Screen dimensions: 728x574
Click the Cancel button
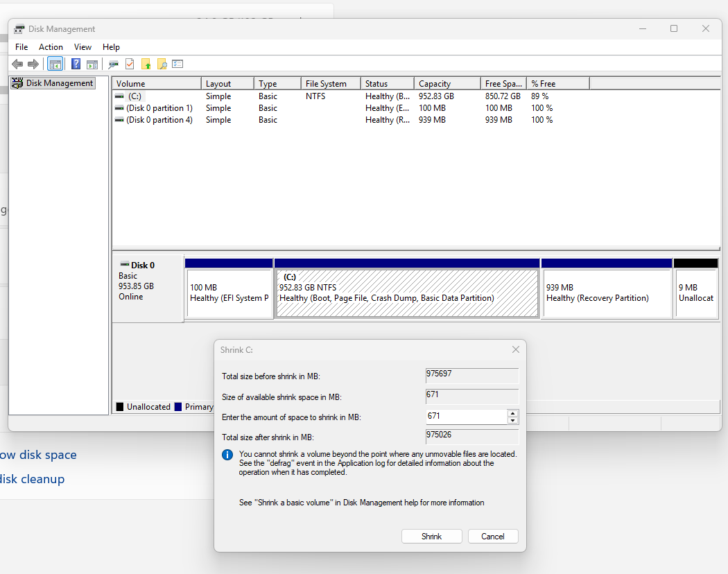[x=493, y=537]
